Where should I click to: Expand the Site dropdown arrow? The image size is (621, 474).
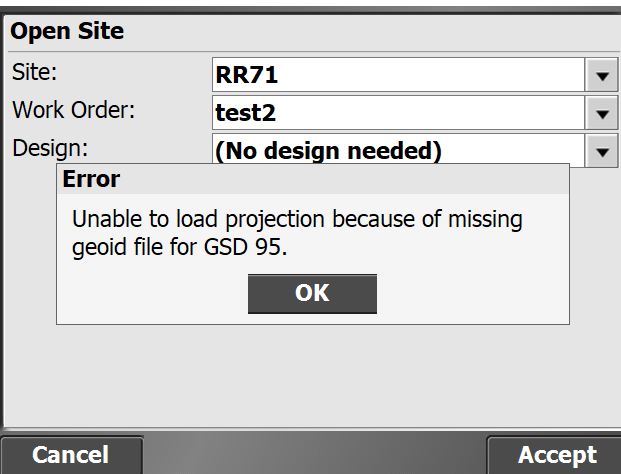pyautogui.click(x=601, y=75)
